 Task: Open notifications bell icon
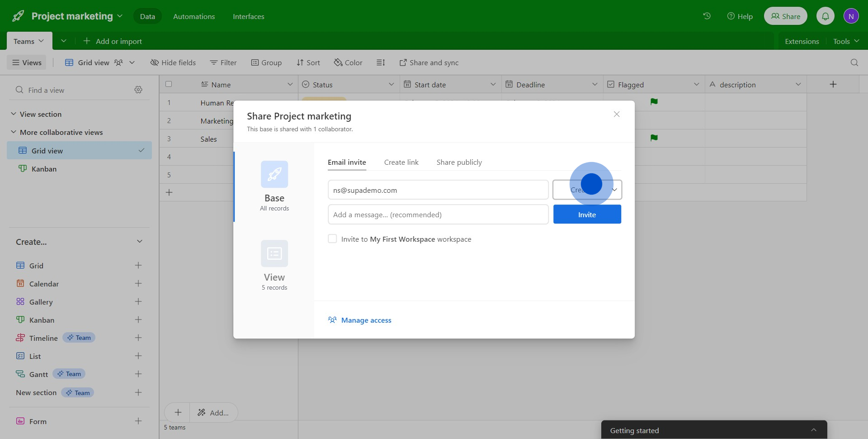[x=825, y=16]
